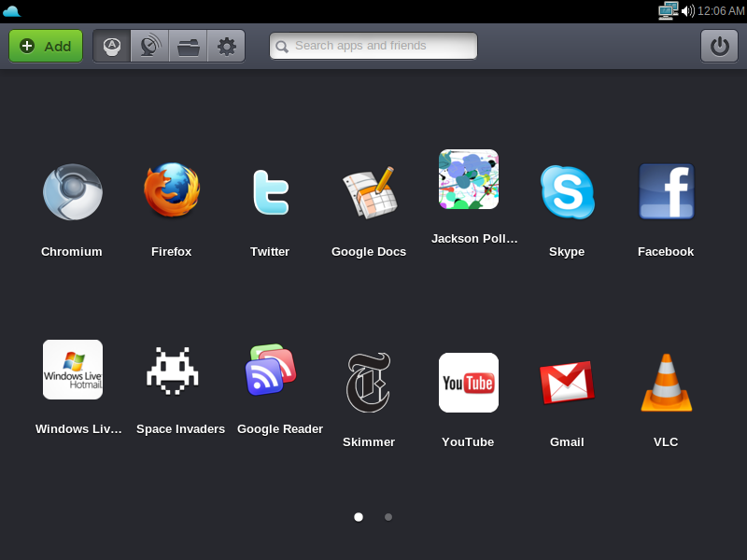Open the Skype app
747x560 pixels.
567,192
